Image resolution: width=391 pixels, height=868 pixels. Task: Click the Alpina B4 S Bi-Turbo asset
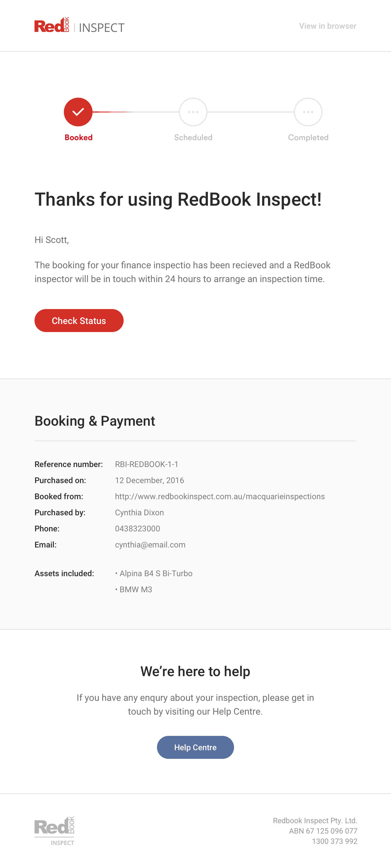tap(156, 573)
